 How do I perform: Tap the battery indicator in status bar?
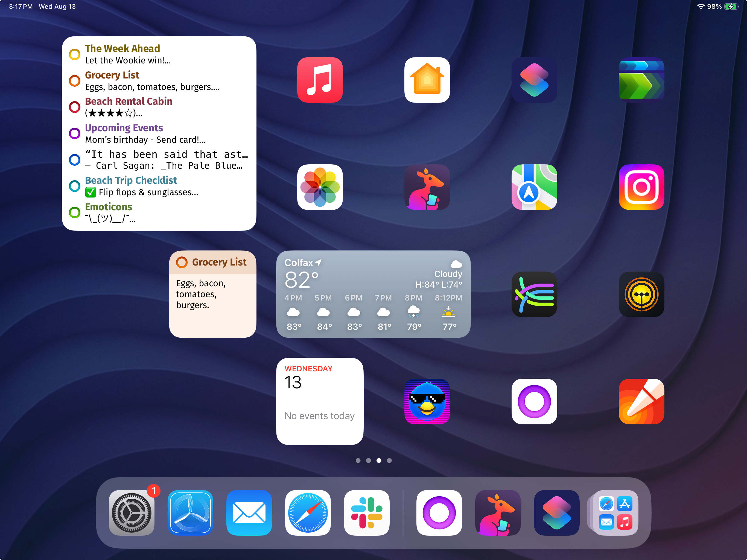tap(731, 6)
